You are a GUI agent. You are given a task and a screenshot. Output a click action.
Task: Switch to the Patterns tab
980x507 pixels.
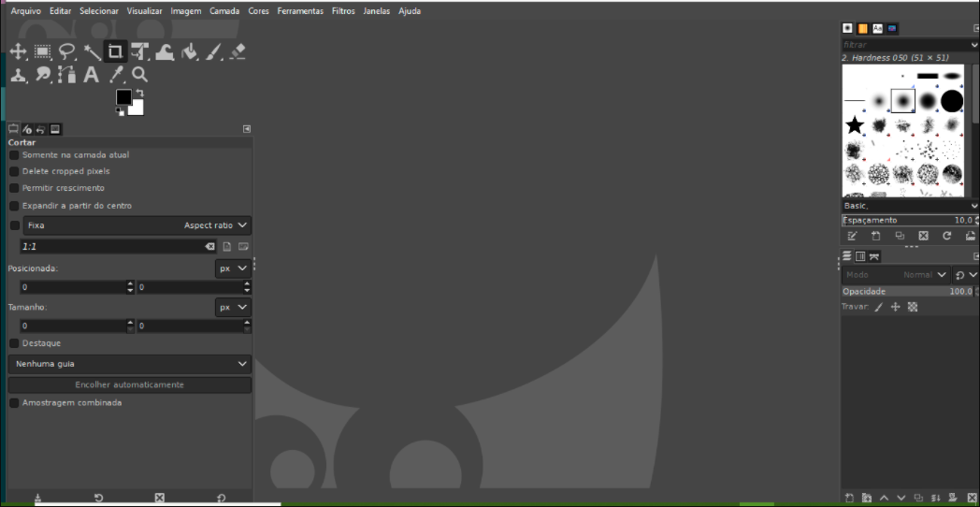862,28
